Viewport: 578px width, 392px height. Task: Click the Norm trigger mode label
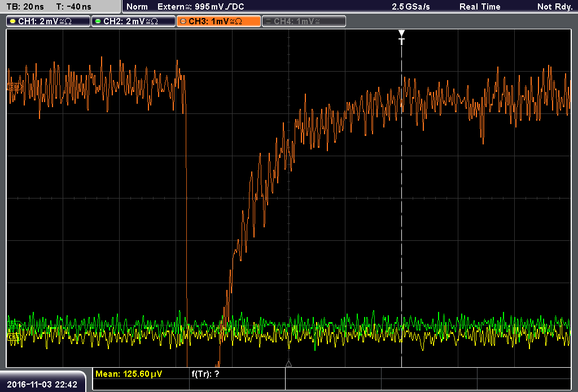137,7
